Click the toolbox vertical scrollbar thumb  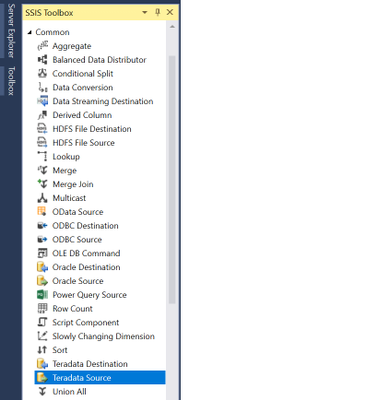172,179
